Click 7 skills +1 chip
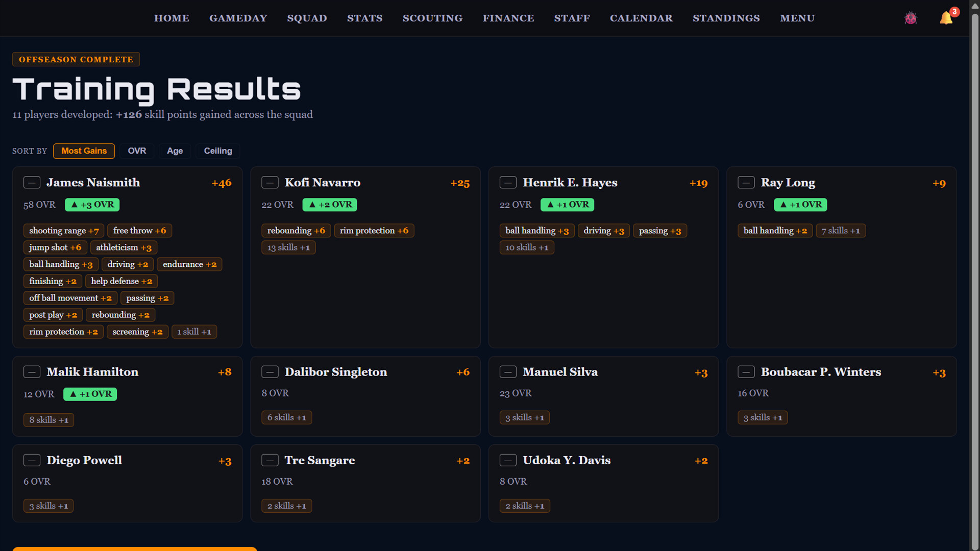The image size is (980, 551). pyautogui.click(x=841, y=231)
